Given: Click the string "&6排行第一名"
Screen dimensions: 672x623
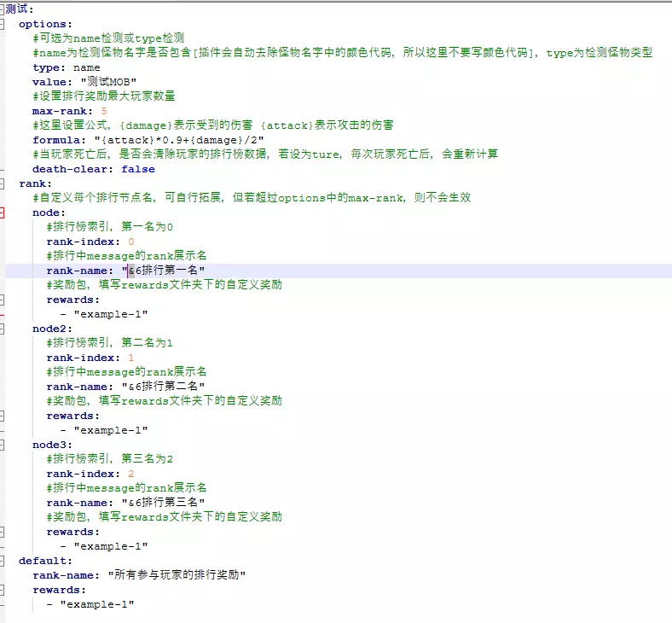Looking at the screenshot, I should [x=163, y=271].
